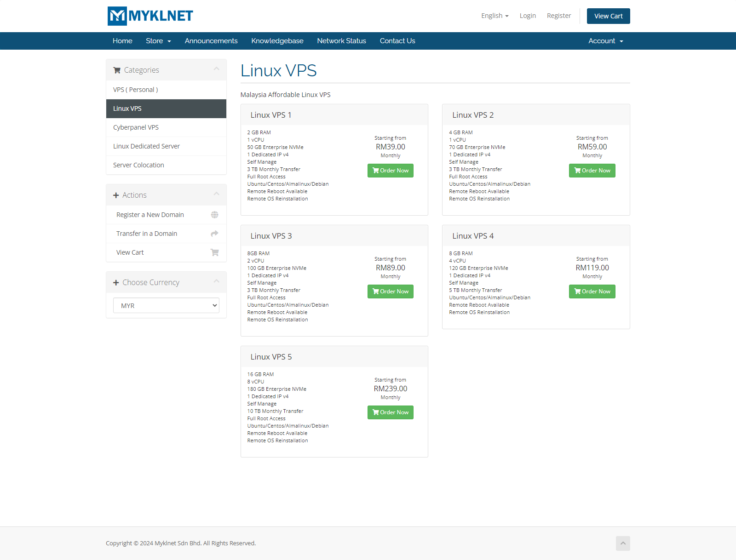Click the plus icon beside Choose Currency
The height and width of the screenshot is (560, 736).
pos(116,283)
